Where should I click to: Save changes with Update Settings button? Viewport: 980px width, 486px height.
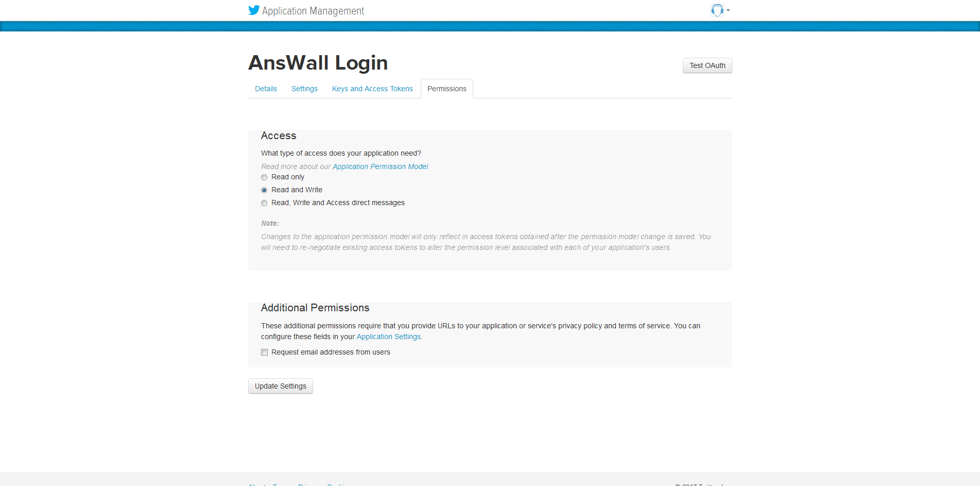280,386
